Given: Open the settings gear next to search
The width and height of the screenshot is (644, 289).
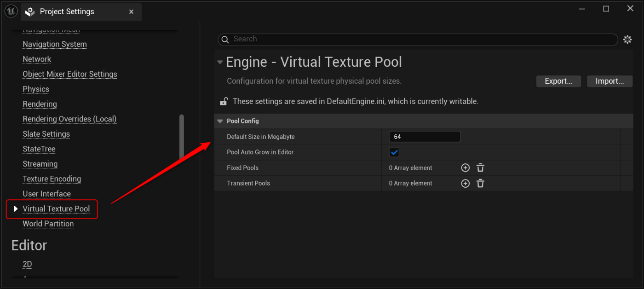Looking at the screenshot, I should click(x=627, y=40).
